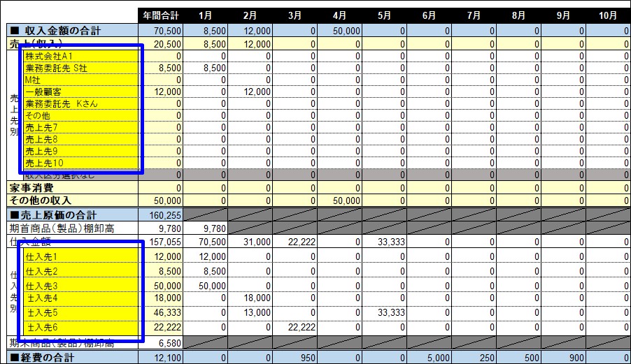Click the 仕入先5 May value 33,333
Image resolution: width=631 pixels, height=364 pixels.
384,313
